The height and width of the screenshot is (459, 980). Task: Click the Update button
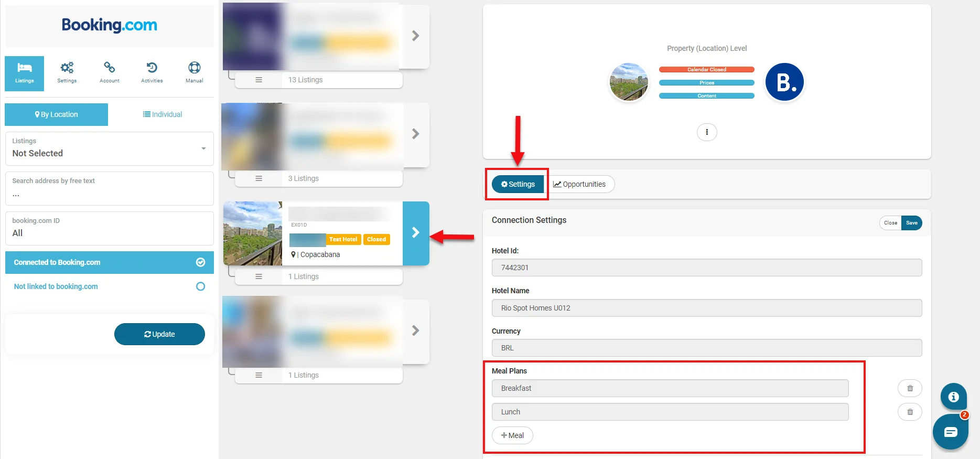pos(159,334)
